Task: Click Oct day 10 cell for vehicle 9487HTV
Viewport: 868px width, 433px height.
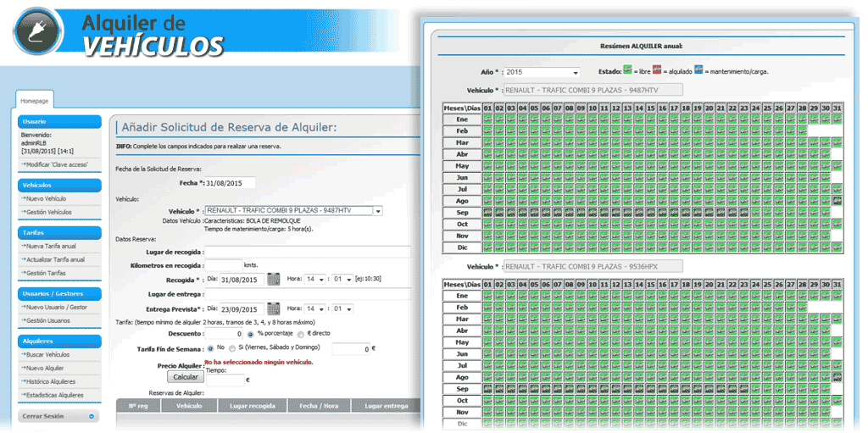Action: 593,225
